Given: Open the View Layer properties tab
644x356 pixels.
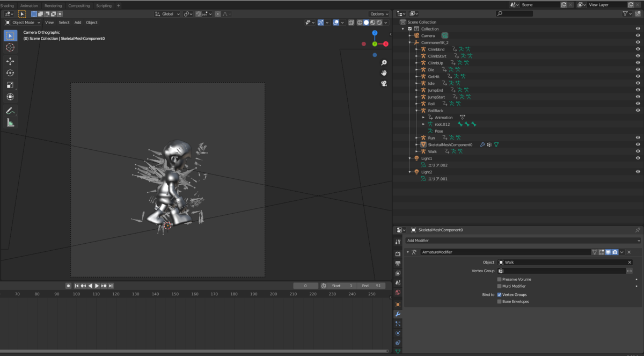Looking at the screenshot, I should (x=398, y=273).
